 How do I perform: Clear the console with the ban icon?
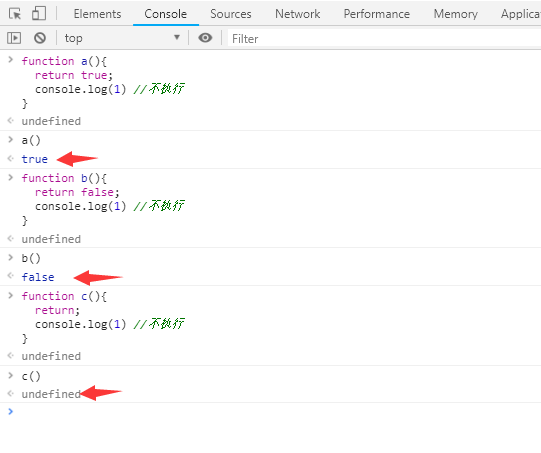40,38
